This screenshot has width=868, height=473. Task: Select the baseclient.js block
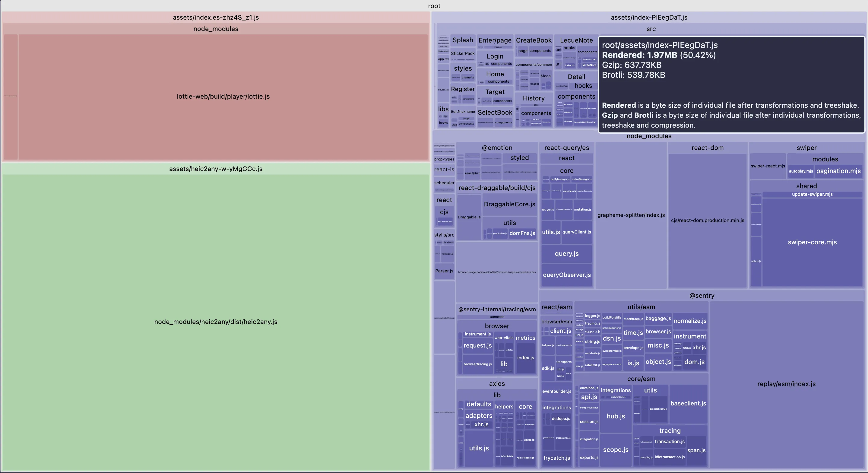(x=688, y=404)
